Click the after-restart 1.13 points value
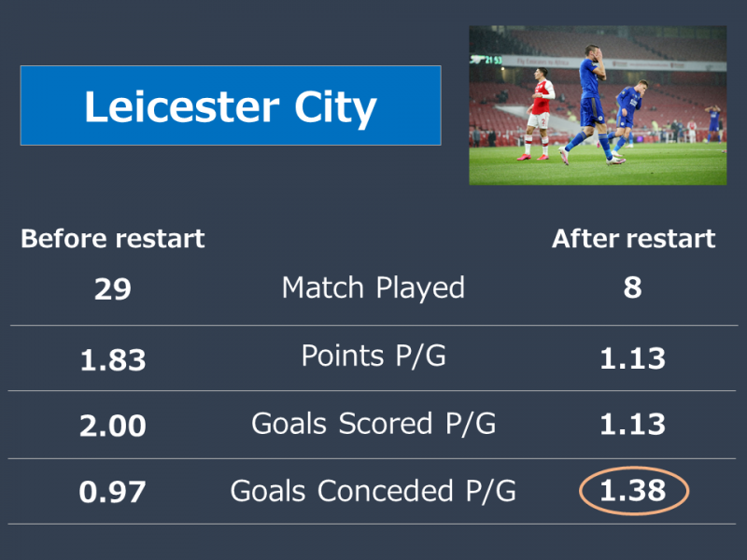 click(633, 358)
